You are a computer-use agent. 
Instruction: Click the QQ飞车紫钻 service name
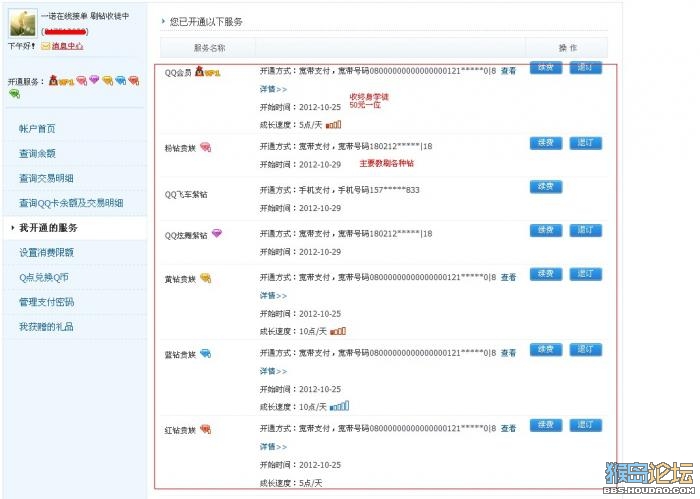click(x=186, y=195)
